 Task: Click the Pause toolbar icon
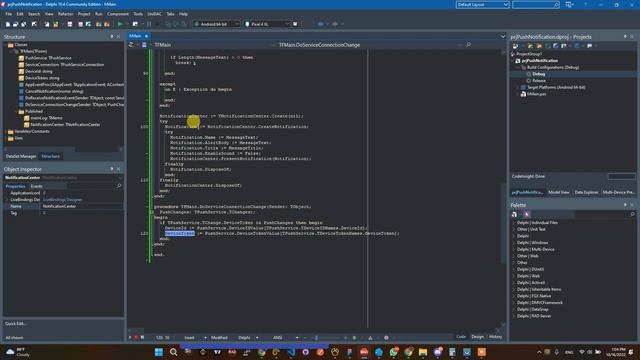[x=149, y=24]
